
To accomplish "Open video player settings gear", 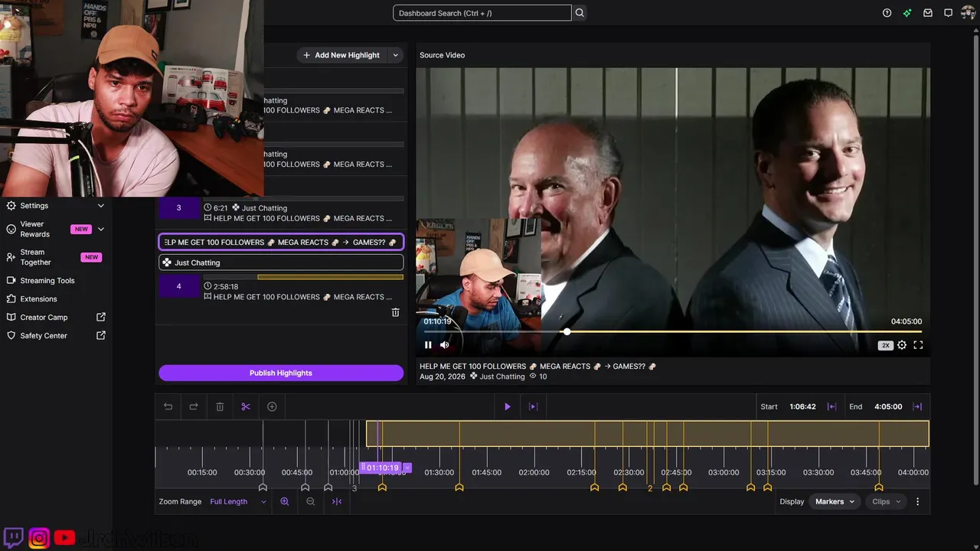I will pos(902,345).
